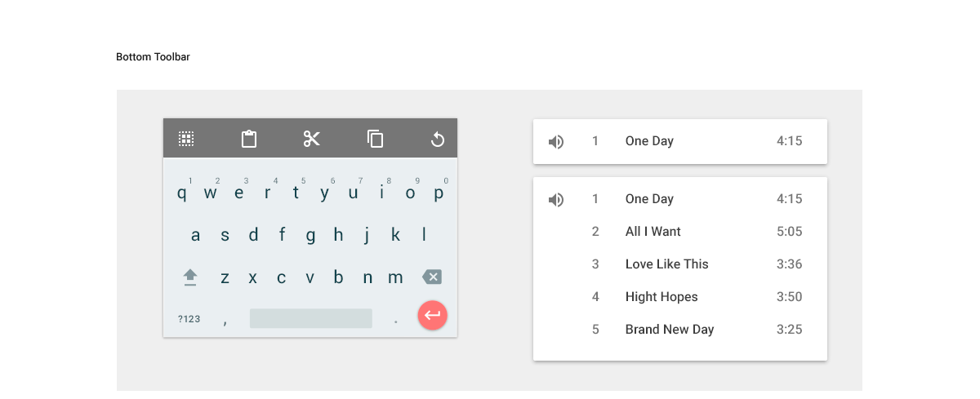Tap the Undo arrow icon

tap(437, 140)
